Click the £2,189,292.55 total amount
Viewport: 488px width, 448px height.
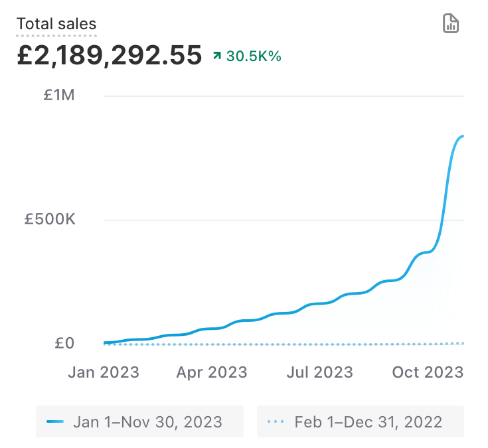(x=109, y=56)
